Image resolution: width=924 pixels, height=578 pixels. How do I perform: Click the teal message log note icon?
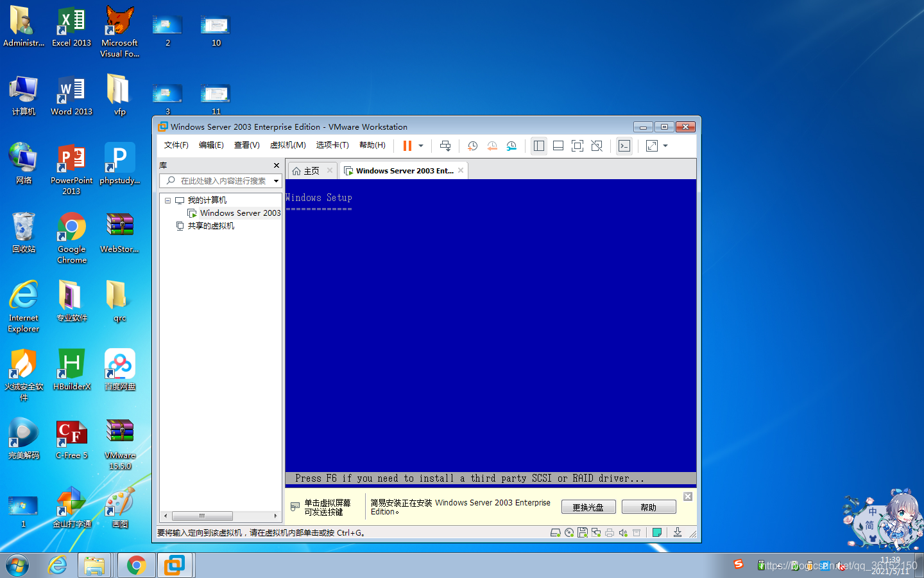pyautogui.click(x=657, y=532)
